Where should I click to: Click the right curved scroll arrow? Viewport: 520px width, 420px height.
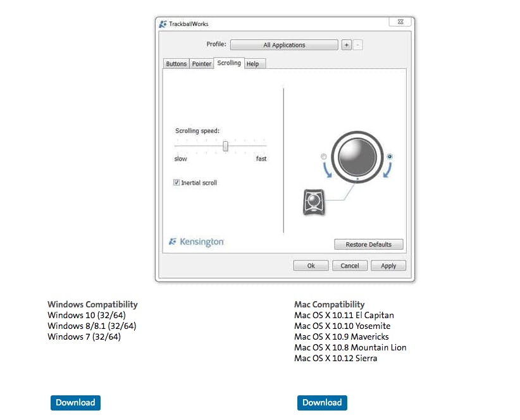(387, 170)
